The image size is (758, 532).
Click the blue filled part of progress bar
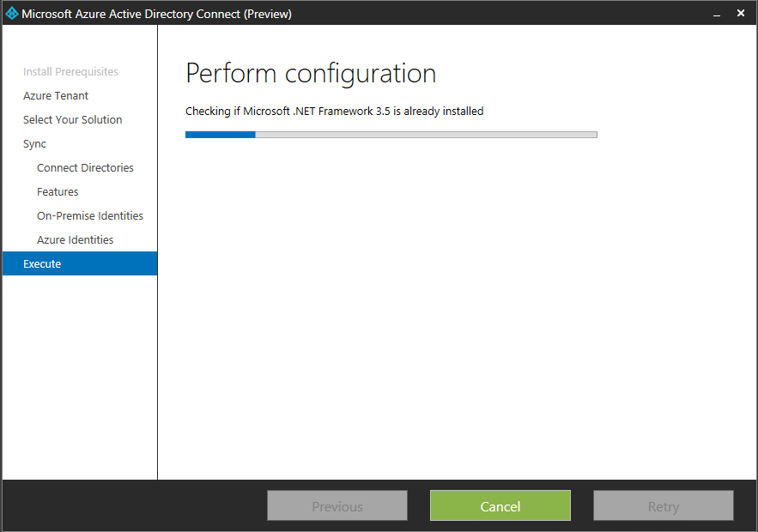[220, 135]
